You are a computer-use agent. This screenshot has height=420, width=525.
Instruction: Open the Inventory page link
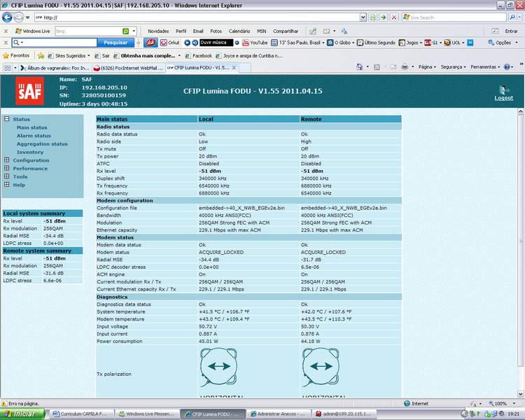[x=30, y=152]
